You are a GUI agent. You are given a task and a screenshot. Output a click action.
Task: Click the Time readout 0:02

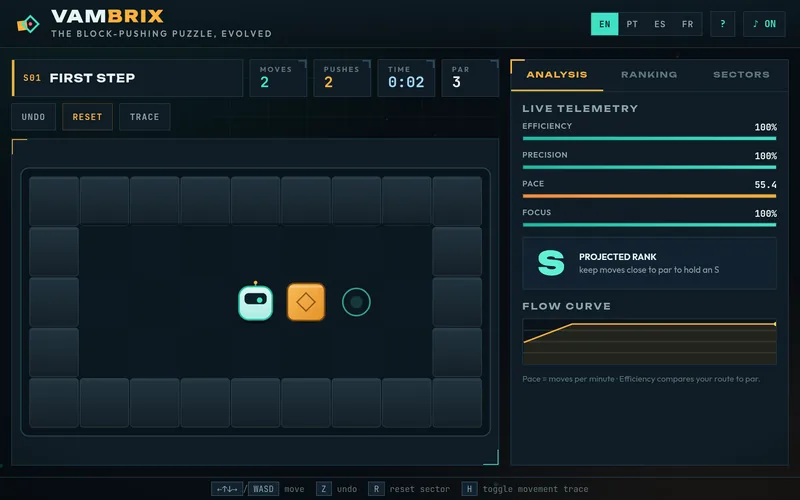click(406, 78)
